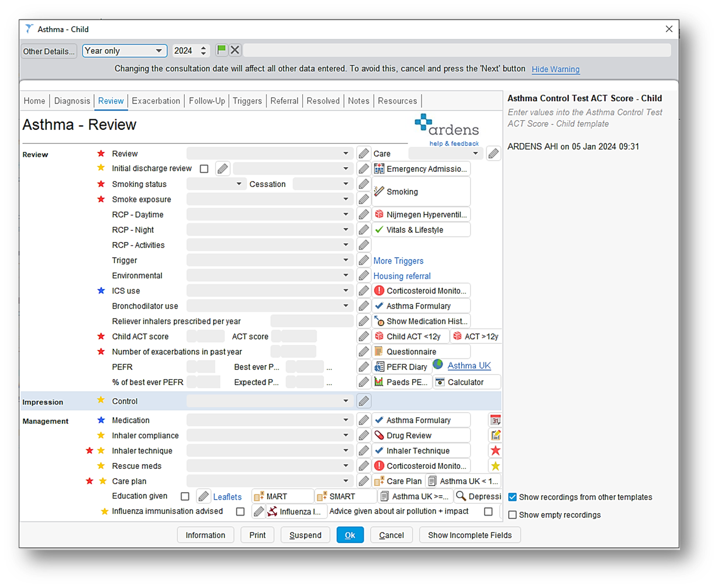Click the pencil icon beside Care dropdown
This screenshot has height=588, width=718.
493,154
